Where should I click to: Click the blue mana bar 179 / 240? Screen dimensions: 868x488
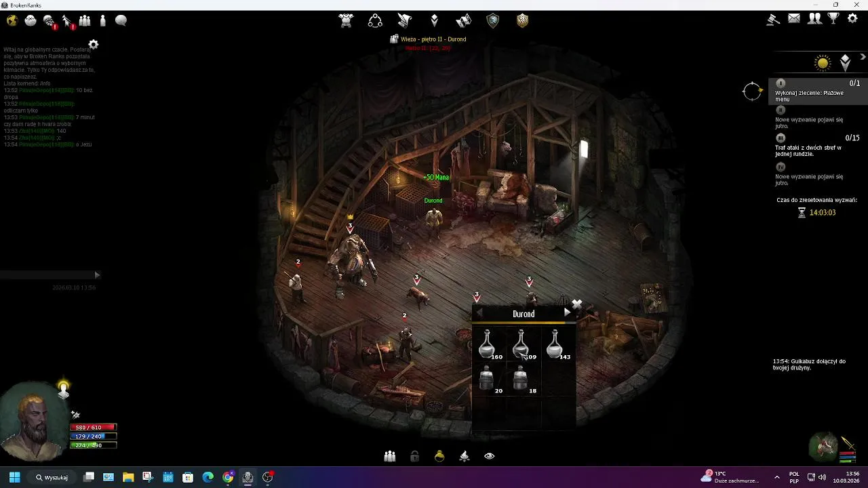(x=93, y=436)
